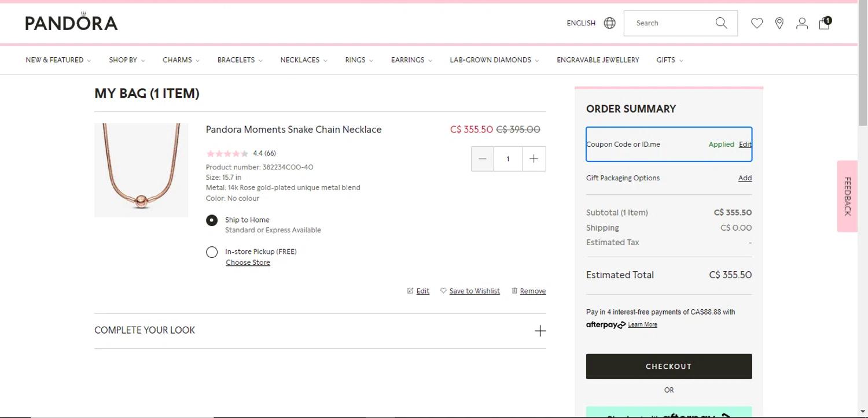Click the globe language icon
This screenshot has width=868, height=418.
click(x=609, y=23)
